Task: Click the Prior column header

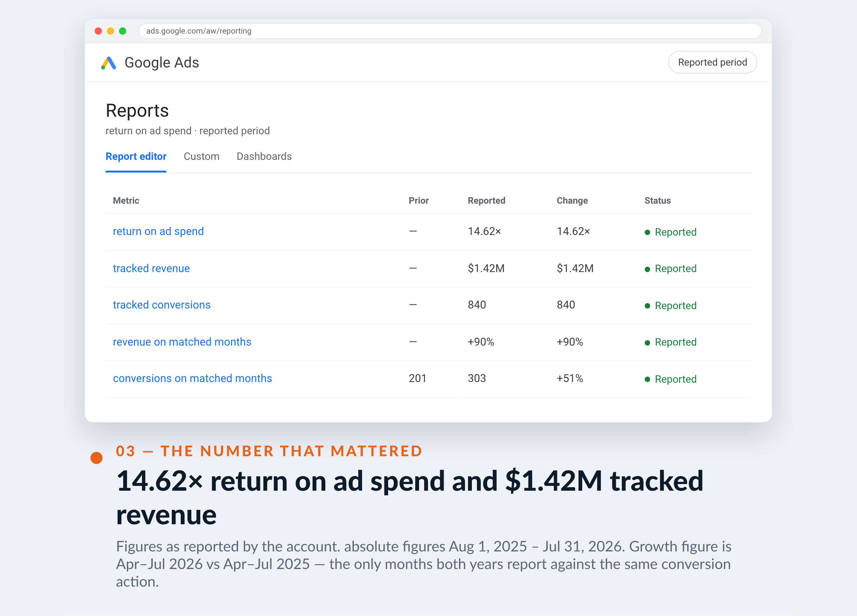Action: pyautogui.click(x=419, y=200)
